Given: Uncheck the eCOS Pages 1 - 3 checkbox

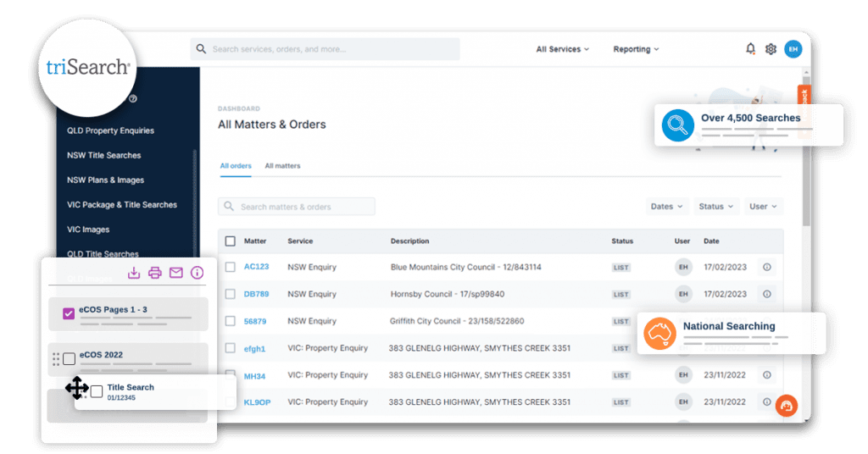Looking at the screenshot, I should pyautogui.click(x=69, y=313).
